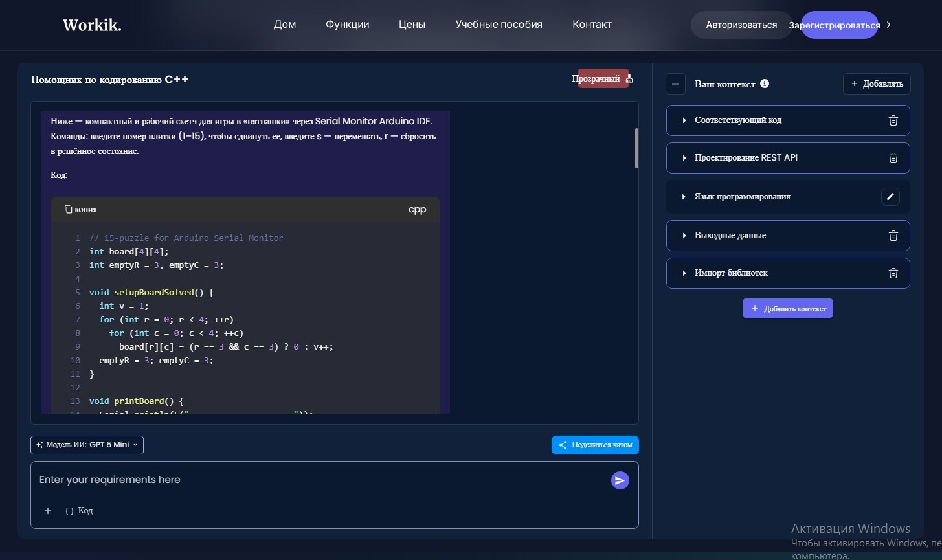Expand the Импорт библиотек section

[684, 273]
